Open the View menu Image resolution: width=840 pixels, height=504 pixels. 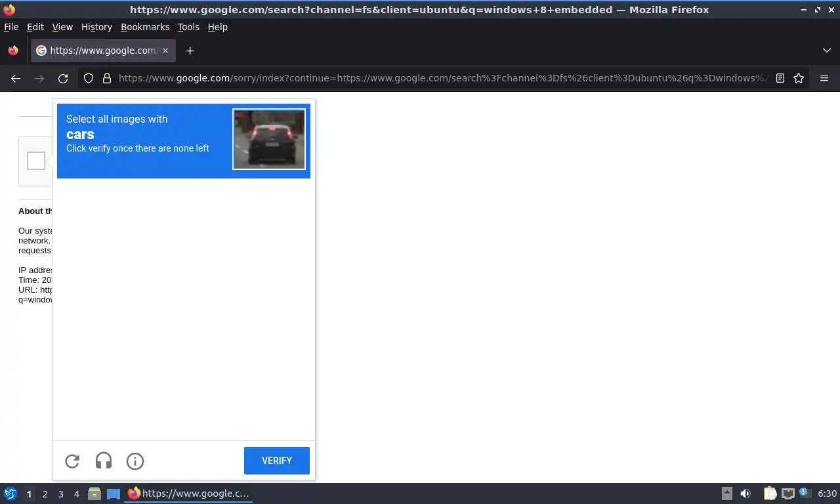[x=62, y=27]
